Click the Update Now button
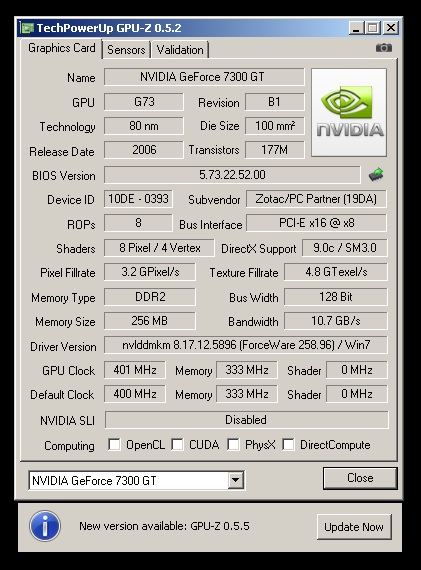Image resolution: width=421 pixels, height=570 pixels. click(354, 527)
